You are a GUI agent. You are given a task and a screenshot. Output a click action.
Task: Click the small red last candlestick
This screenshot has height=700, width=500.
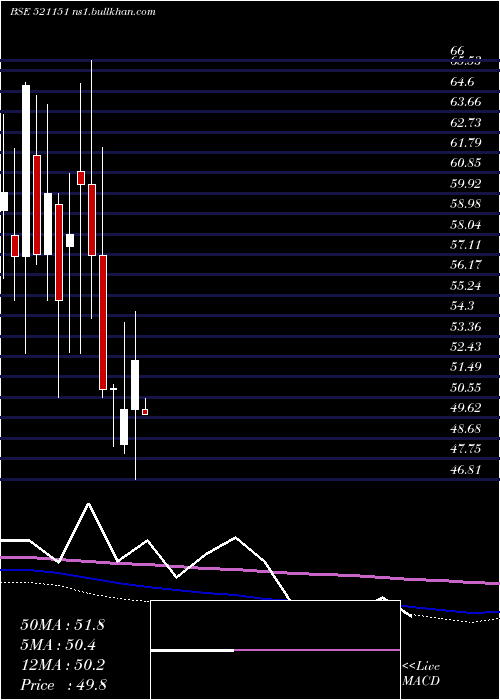point(145,412)
